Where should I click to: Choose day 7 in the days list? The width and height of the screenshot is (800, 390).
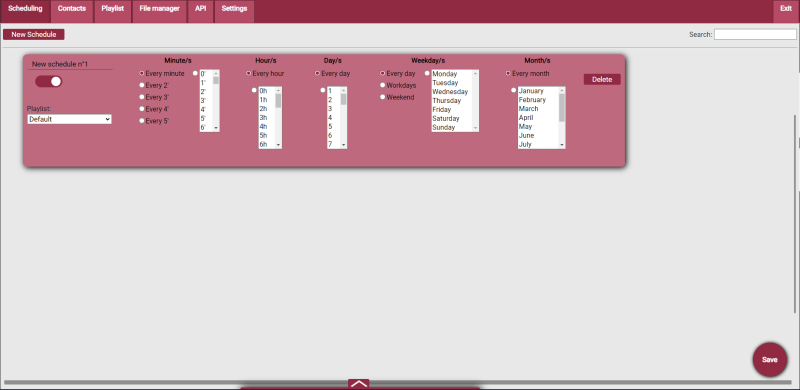334,144
